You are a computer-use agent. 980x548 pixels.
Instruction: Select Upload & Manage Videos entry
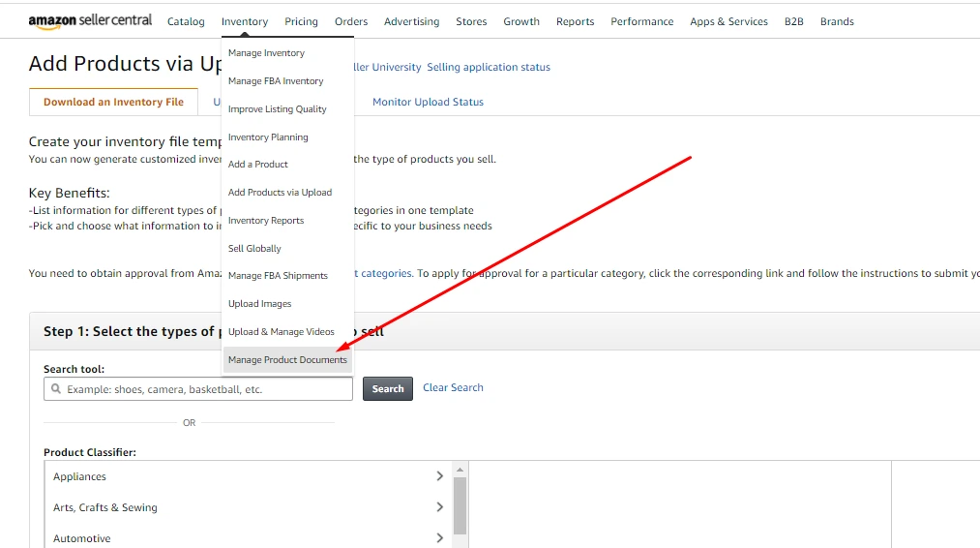282,332
